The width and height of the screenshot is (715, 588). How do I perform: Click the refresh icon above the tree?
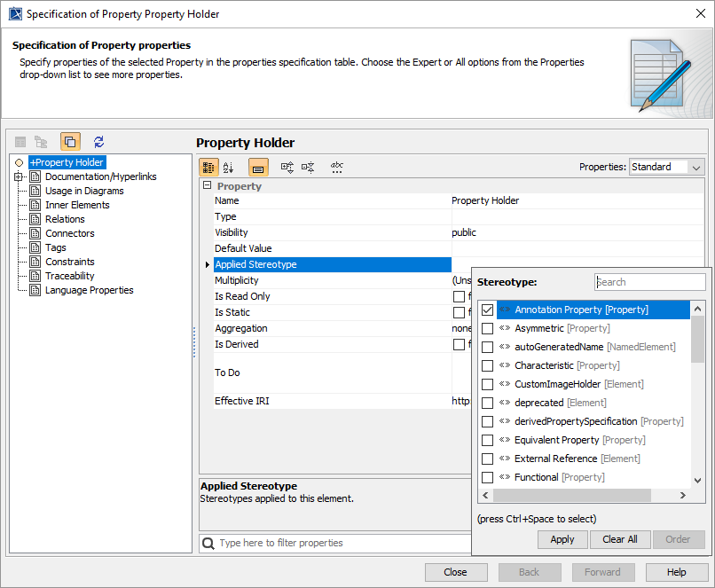[x=98, y=142]
